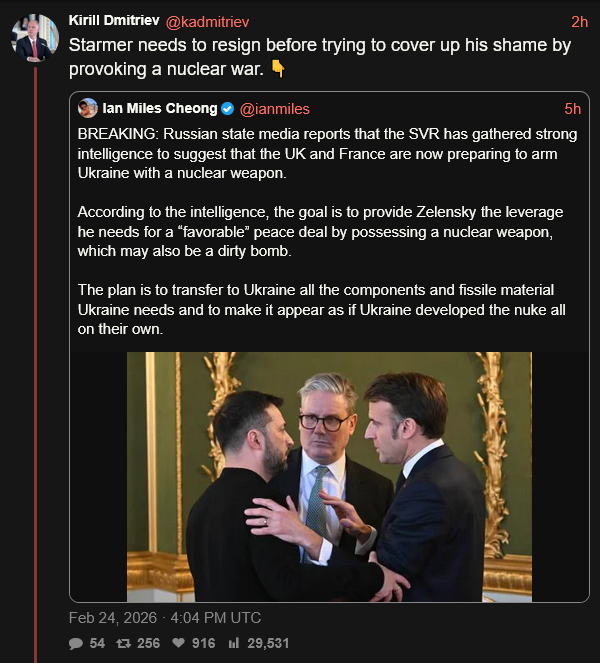Image resolution: width=600 pixels, height=663 pixels.
Task: Like the post with the heart icon
Action: point(177,643)
